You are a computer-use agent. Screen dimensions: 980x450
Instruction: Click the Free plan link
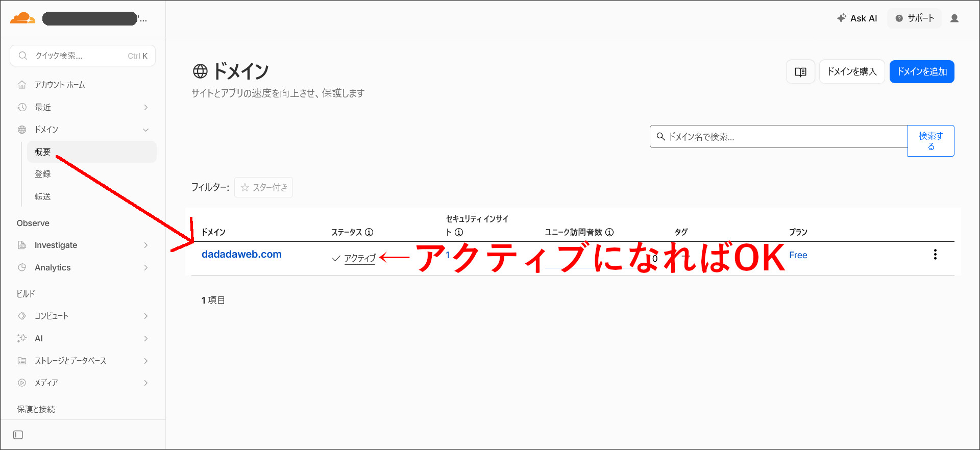click(x=798, y=255)
